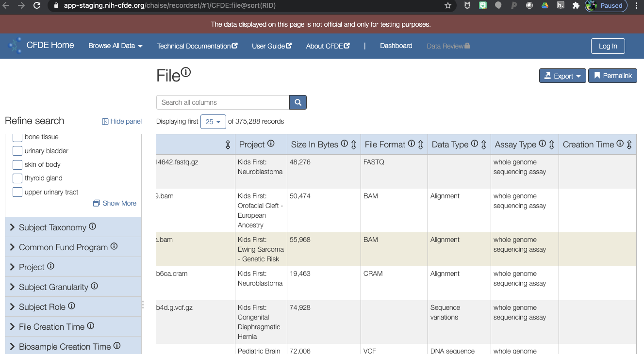644x354 pixels.
Task: Expand the Common Fund Program facet
Action: [73, 247]
